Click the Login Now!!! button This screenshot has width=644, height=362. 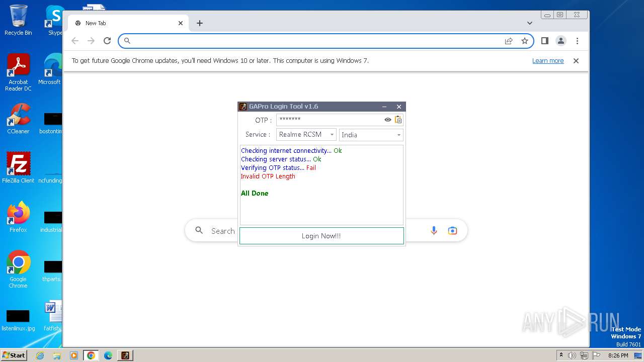tap(321, 236)
